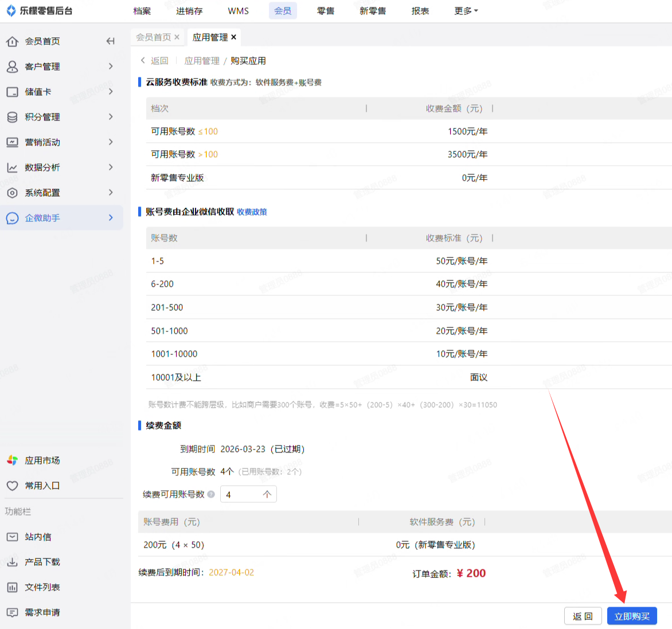Image resolution: width=672 pixels, height=629 pixels.
Task: Click the 10001及以上 account tier row
Action: coord(409,377)
